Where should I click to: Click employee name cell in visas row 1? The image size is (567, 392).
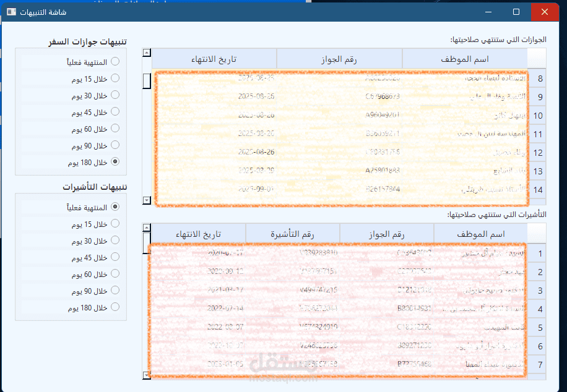tap(480, 254)
